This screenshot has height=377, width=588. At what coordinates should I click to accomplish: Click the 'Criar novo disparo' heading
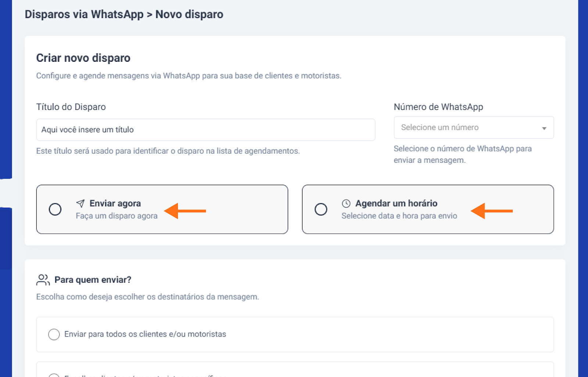click(x=83, y=58)
